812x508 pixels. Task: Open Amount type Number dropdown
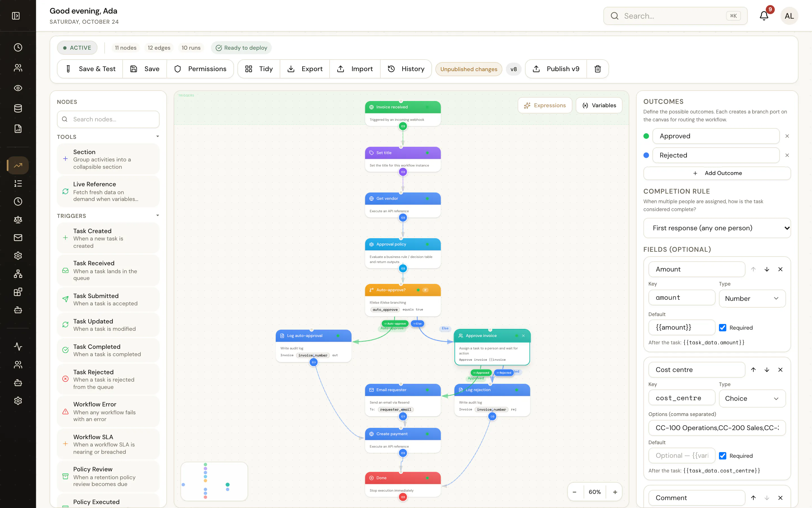(752, 298)
